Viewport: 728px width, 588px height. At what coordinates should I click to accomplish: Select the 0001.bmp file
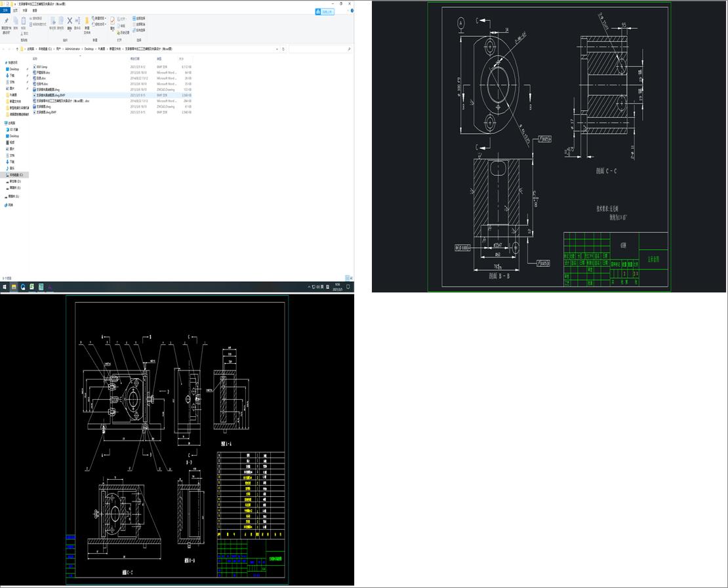(x=42, y=67)
